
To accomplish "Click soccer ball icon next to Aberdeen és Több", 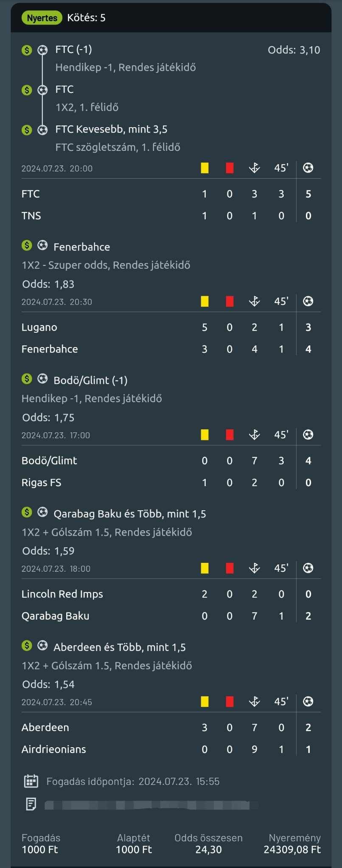I will (42, 645).
